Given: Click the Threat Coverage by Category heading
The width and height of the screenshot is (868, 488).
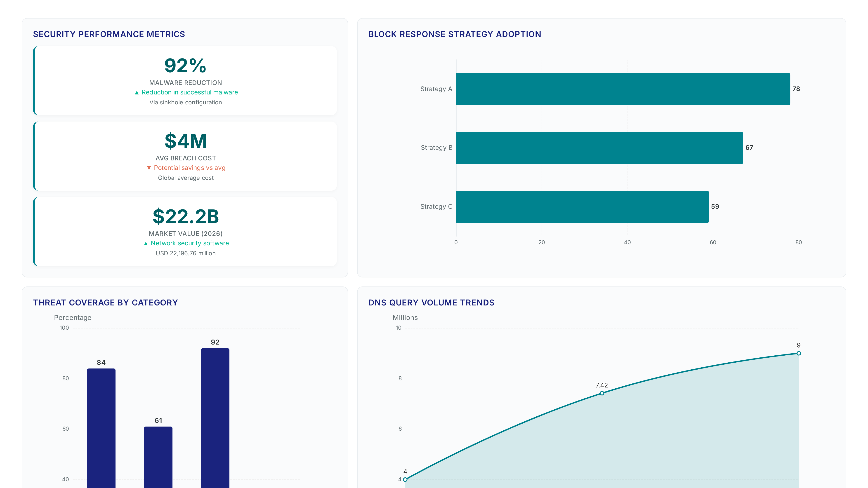Looking at the screenshot, I should 106,303.
